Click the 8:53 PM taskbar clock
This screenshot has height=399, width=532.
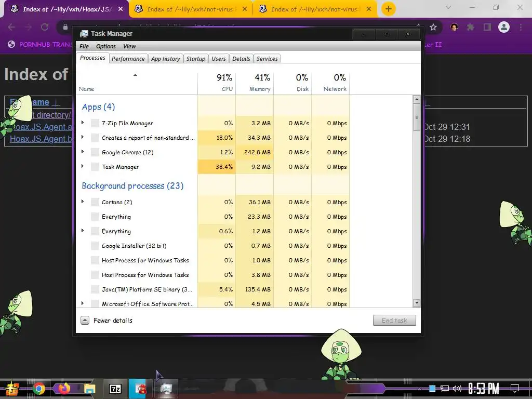point(484,389)
